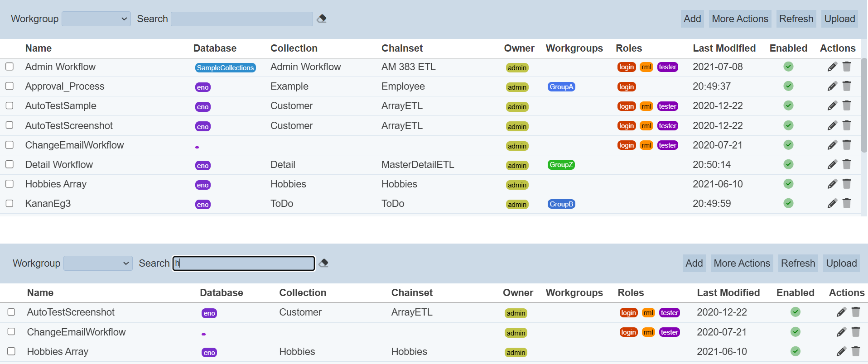
Task: Open the top More Actions menu
Action: [x=740, y=19]
